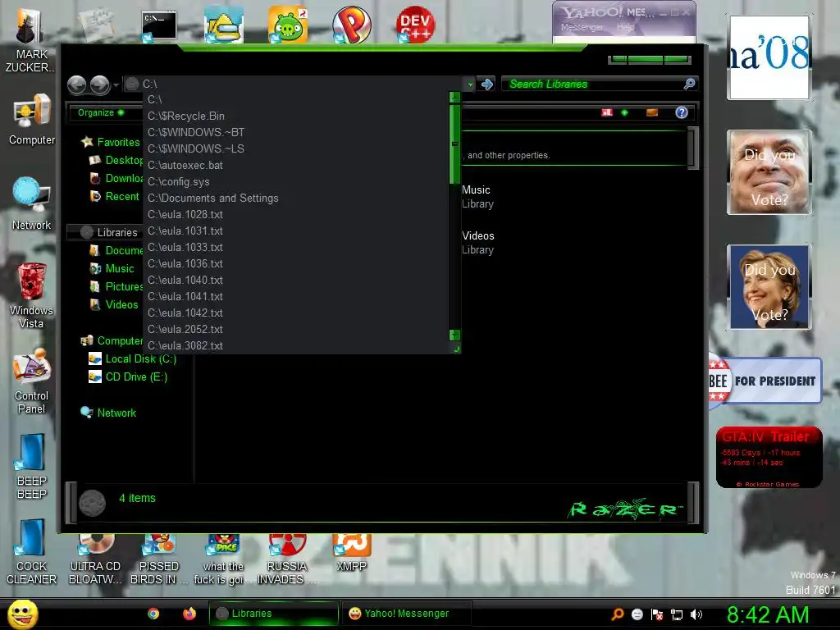Open the Organize menu

101,112
